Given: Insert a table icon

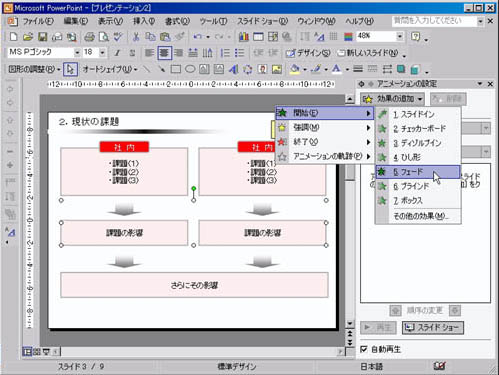Looking at the screenshot, I should click(258, 37).
